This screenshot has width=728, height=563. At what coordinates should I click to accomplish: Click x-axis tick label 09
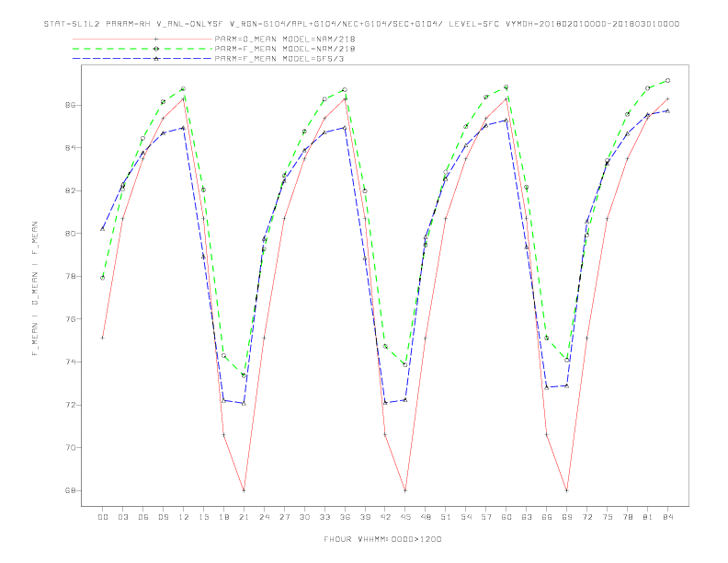163,517
